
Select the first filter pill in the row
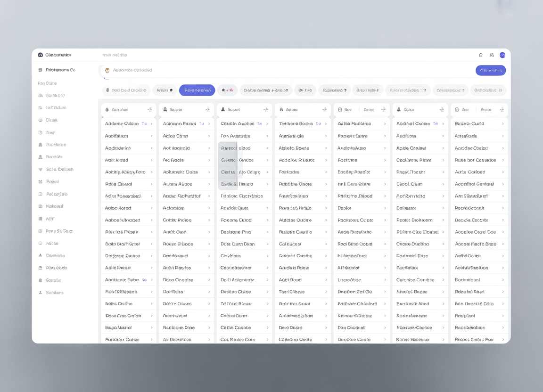(126, 90)
